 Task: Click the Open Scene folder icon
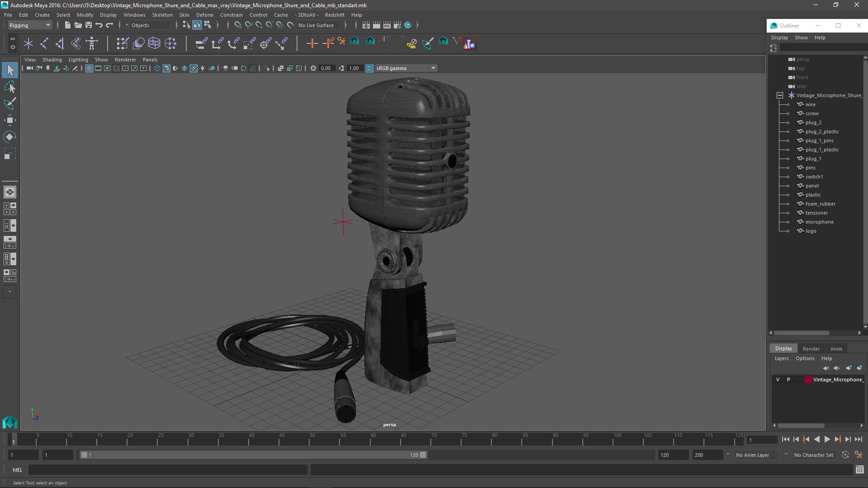pyautogui.click(x=78, y=25)
